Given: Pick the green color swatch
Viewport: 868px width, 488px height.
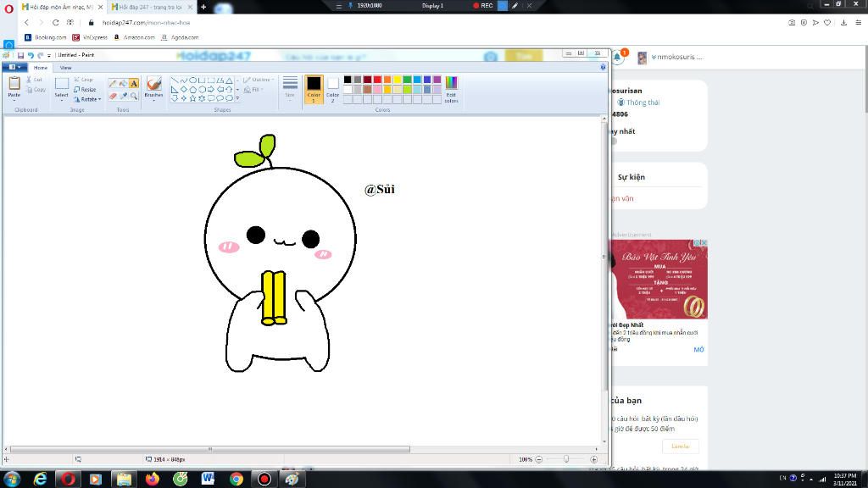Looking at the screenshot, I should (x=408, y=80).
